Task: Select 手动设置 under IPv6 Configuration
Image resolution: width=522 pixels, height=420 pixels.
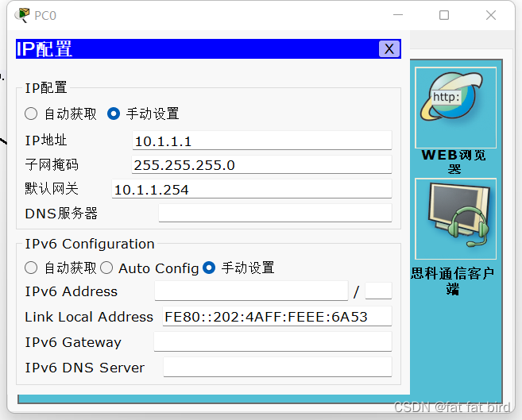Action: click(209, 268)
